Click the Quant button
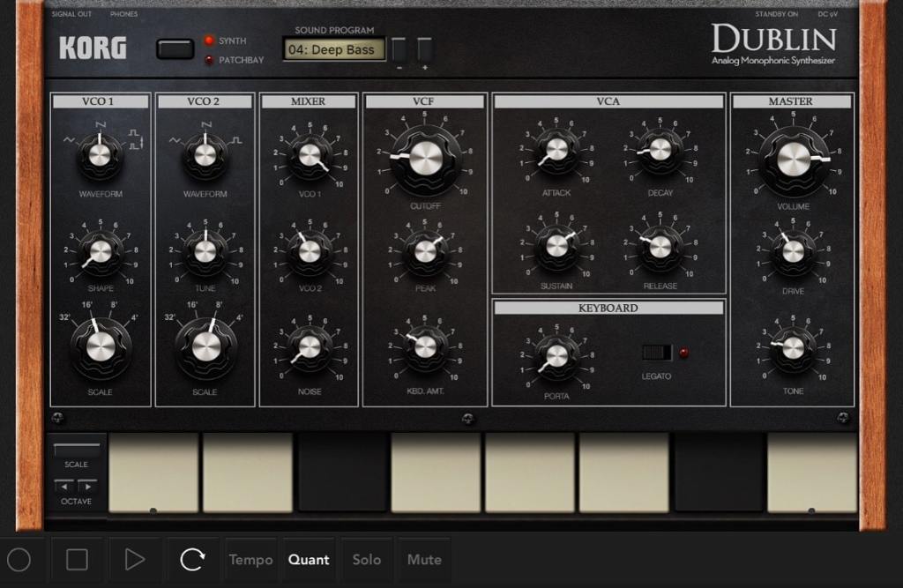Image resolution: width=903 pixels, height=588 pixels. 309,560
